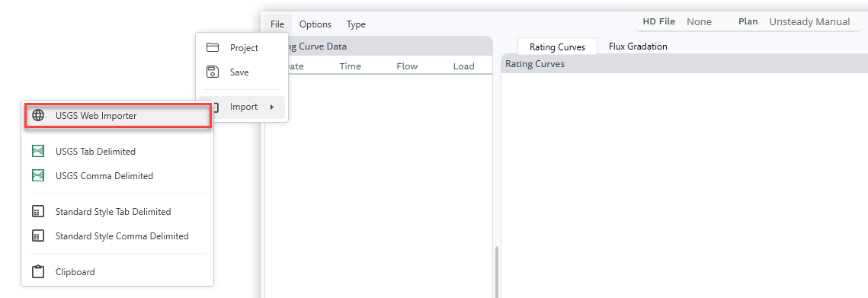Click the USGS Comma Delimited green icon
This screenshot has width=868, height=298.
tap(38, 175)
